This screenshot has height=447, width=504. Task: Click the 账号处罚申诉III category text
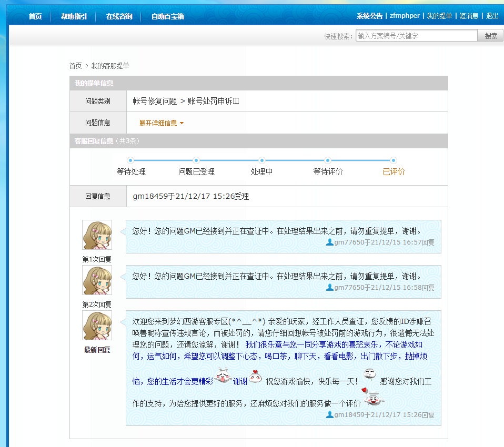[x=214, y=101]
